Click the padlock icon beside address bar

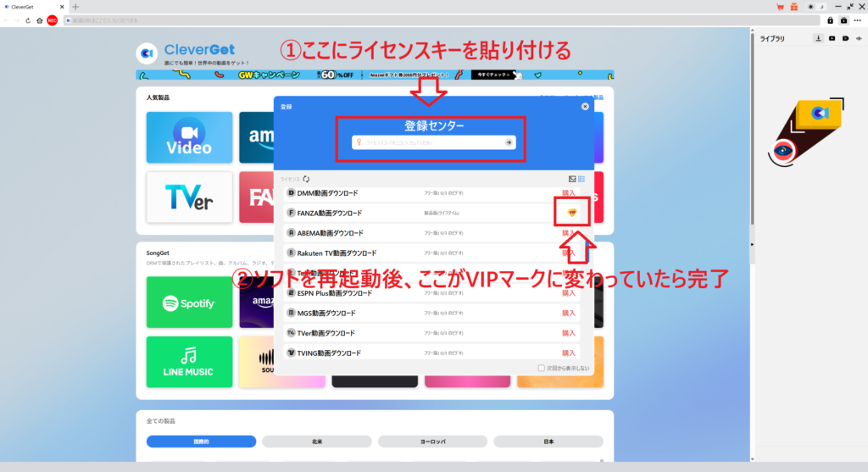click(x=831, y=20)
